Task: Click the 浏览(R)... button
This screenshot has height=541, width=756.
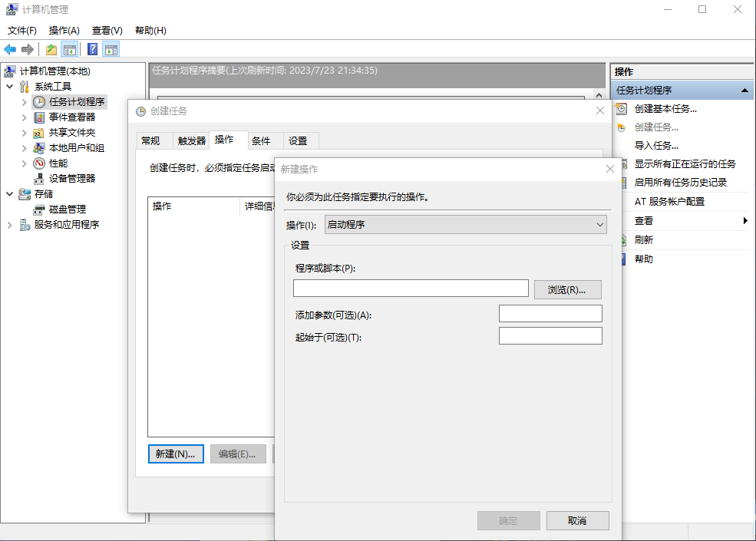Action: 567,289
